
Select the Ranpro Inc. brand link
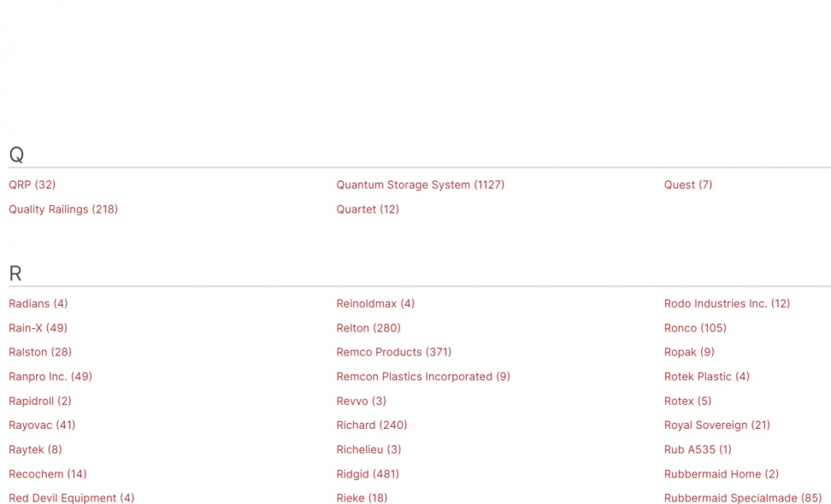50,377
